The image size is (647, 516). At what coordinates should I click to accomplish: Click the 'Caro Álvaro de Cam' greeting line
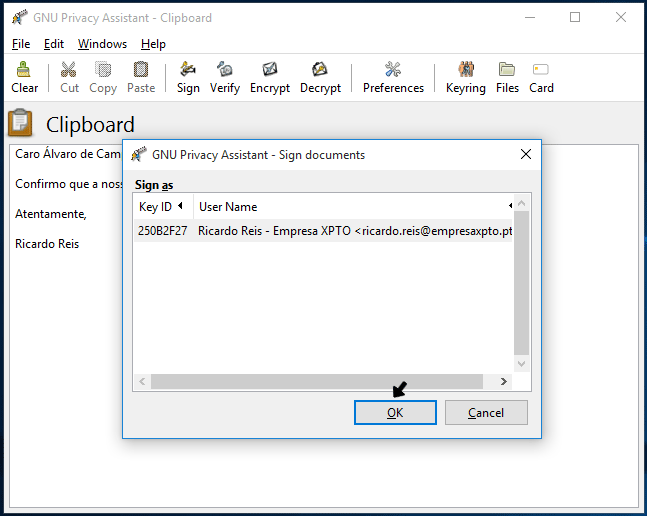pos(68,154)
